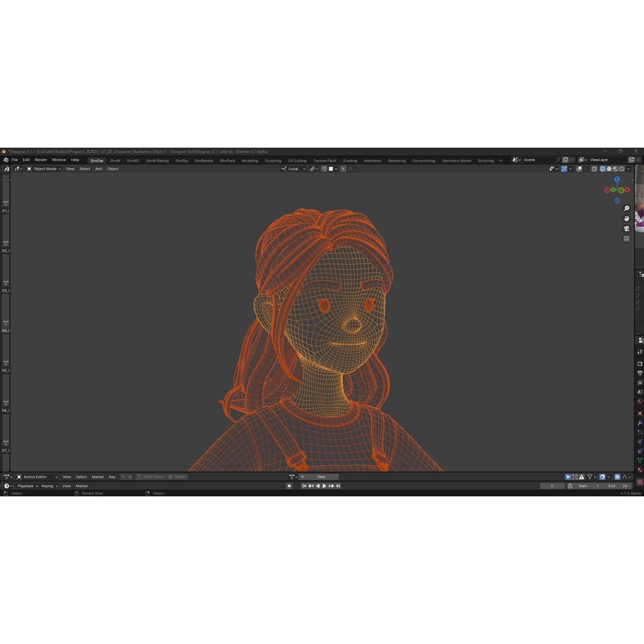Open the Local transform orientation dropdown
The height and width of the screenshot is (644, 644).
point(294,169)
